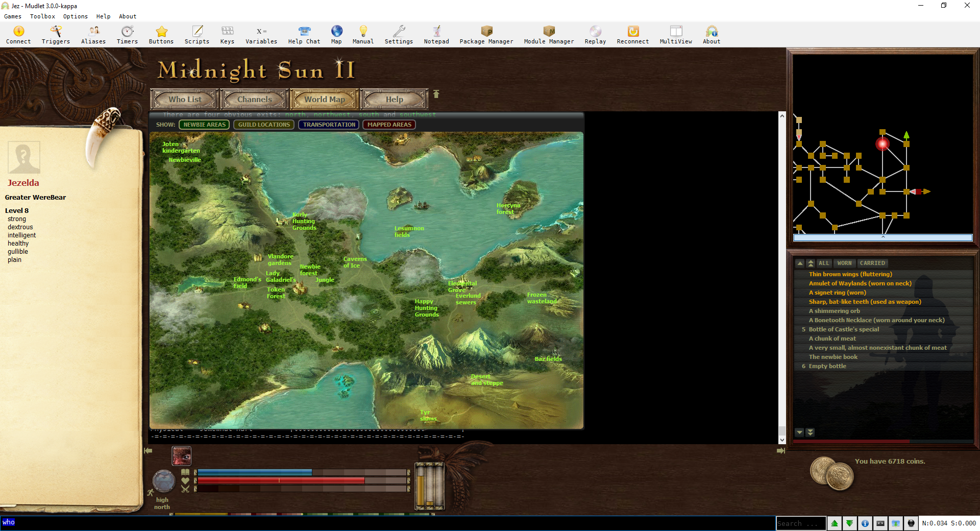Focus the Search input field
980x531 pixels.
tap(800, 523)
